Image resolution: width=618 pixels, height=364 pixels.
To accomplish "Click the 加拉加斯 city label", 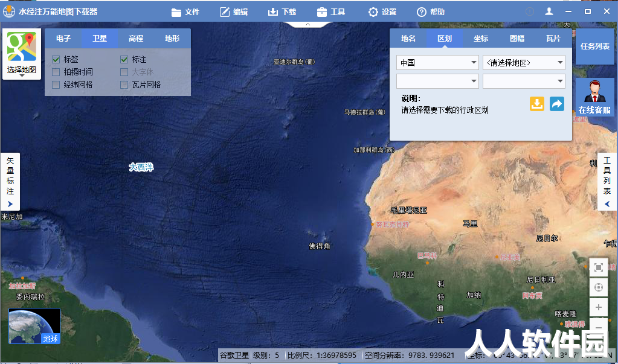I will [22, 286].
